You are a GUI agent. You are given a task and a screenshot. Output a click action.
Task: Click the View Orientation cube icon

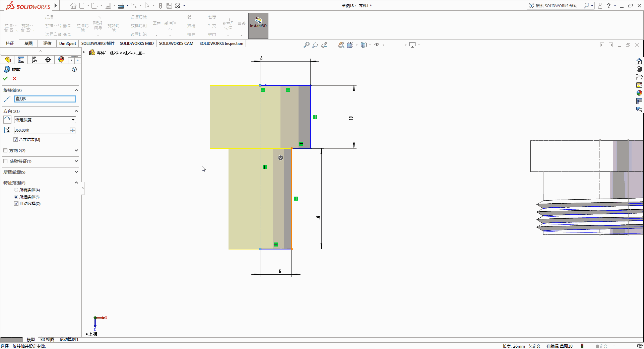click(x=350, y=45)
